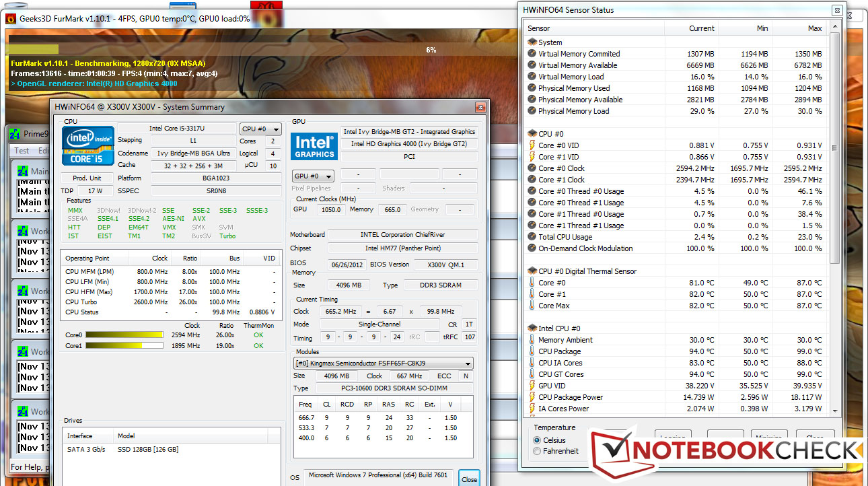868x486 pixels.
Task: Click the chip icon beside CPU #0 Digital Thermal Sensor
Action: pyautogui.click(x=532, y=271)
